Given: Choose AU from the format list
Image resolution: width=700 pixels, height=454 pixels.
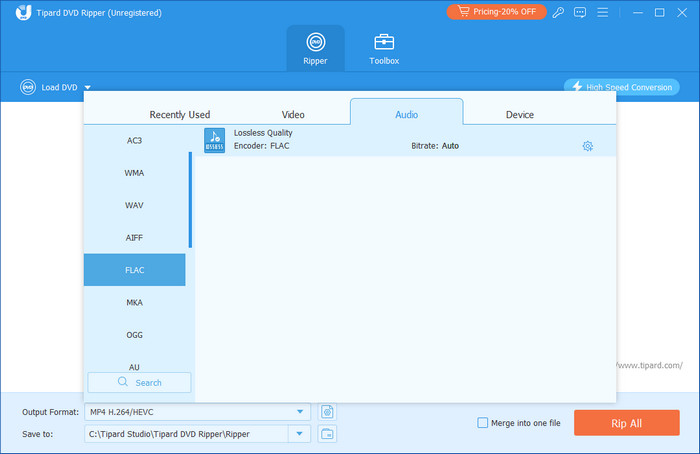Looking at the screenshot, I should (134, 367).
